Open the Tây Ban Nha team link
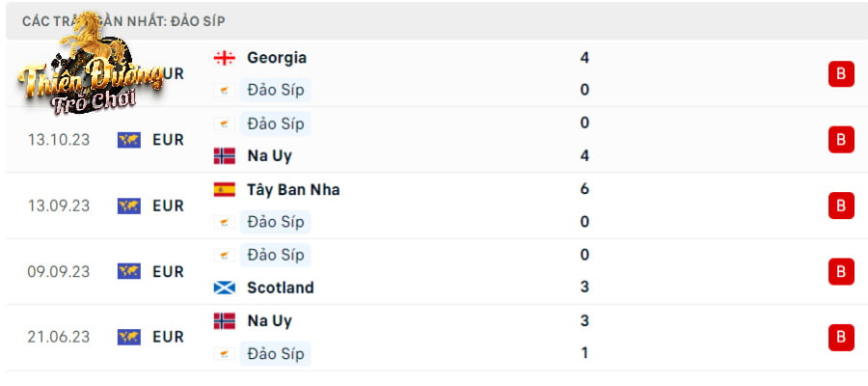Viewport: 868px width, 386px height. (x=293, y=190)
